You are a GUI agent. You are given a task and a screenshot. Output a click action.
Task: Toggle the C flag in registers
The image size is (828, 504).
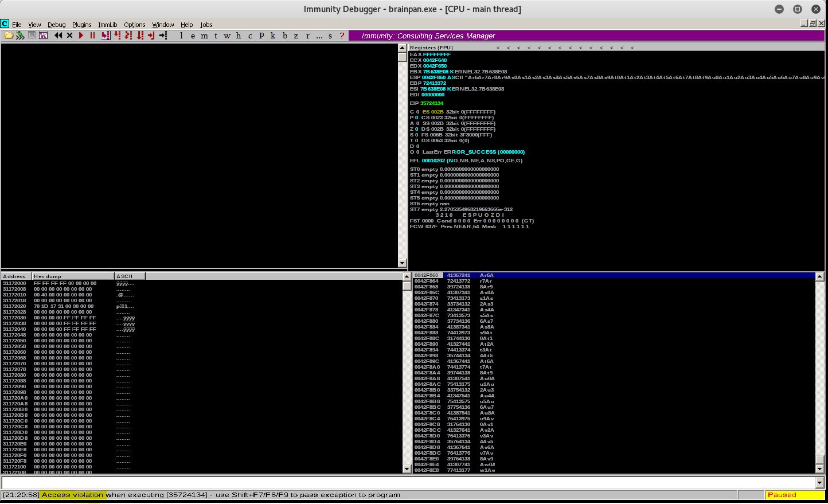pyautogui.click(x=417, y=112)
